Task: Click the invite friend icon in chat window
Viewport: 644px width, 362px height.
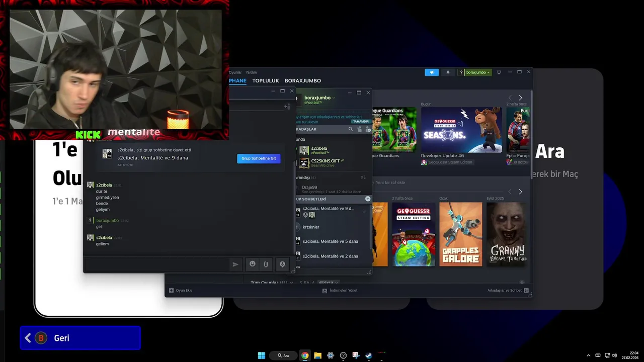Action: tap(287, 106)
